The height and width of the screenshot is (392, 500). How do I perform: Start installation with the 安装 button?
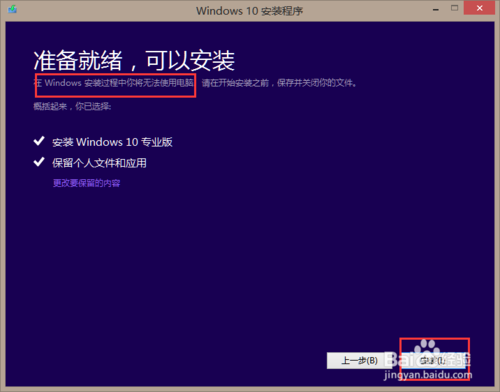tap(433, 361)
